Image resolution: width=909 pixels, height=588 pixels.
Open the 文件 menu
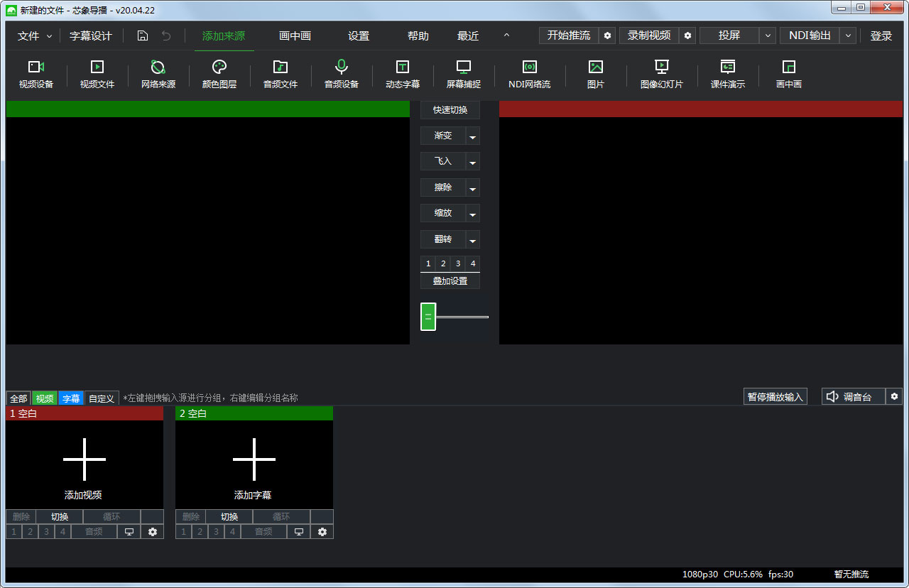pyautogui.click(x=35, y=36)
